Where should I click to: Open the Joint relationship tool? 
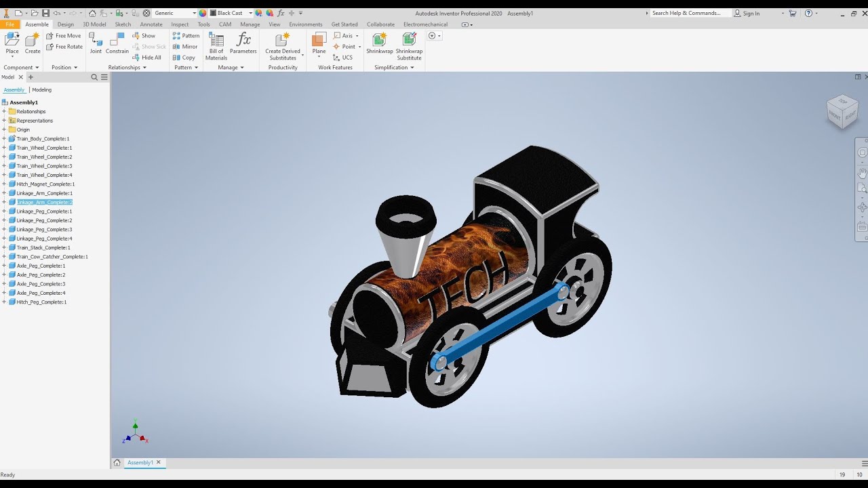pyautogui.click(x=96, y=43)
